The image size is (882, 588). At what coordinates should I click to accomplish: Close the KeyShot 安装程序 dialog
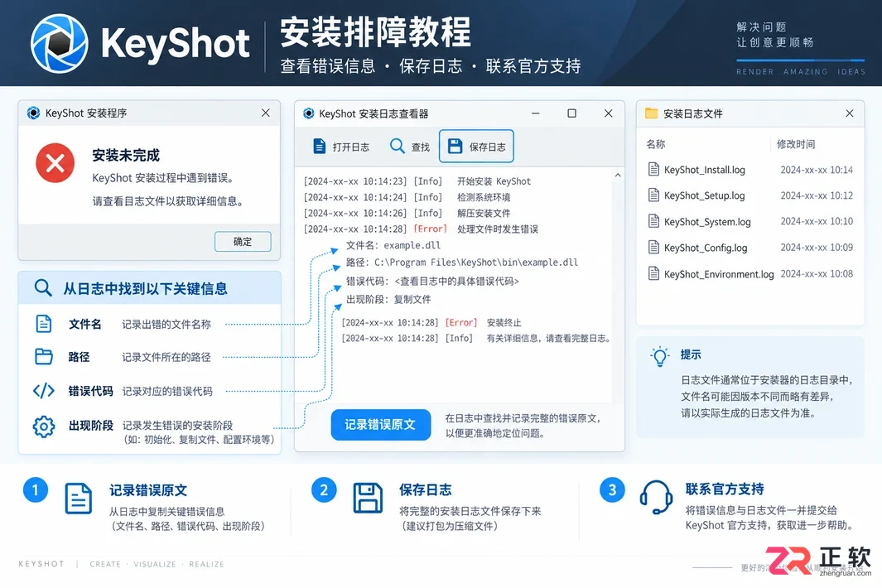click(x=266, y=113)
